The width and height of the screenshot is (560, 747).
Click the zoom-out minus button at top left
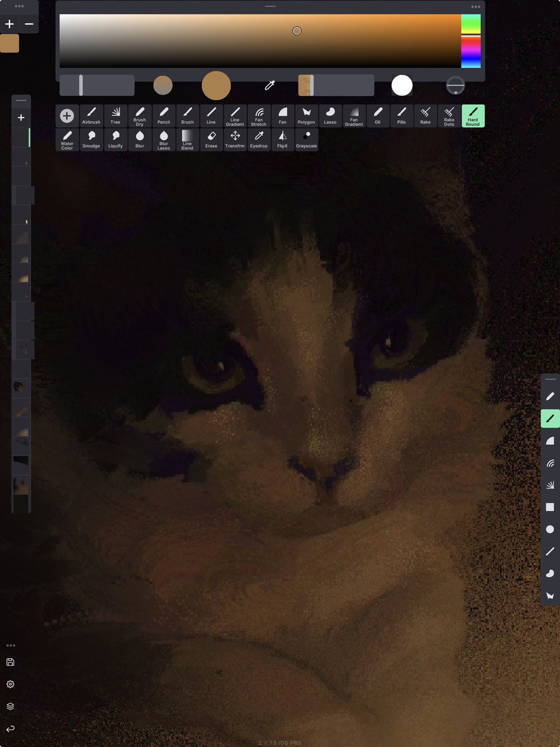(29, 24)
